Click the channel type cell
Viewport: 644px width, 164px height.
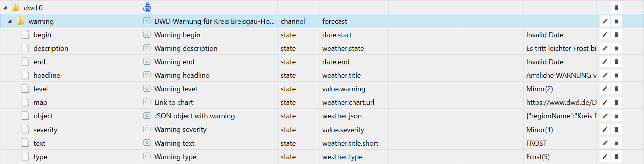pos(292,21)
